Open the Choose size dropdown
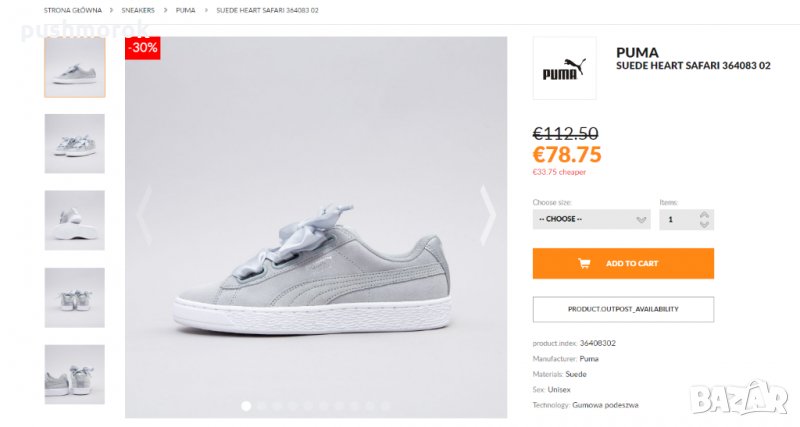The image size is (800, 427). point(591,219)
